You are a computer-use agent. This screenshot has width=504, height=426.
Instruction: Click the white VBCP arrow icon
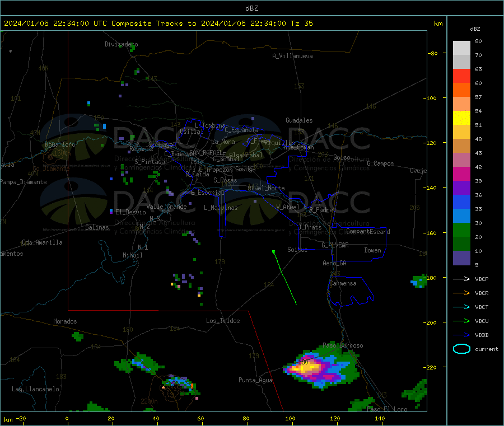pyautogui.click(x=461, y=279)
